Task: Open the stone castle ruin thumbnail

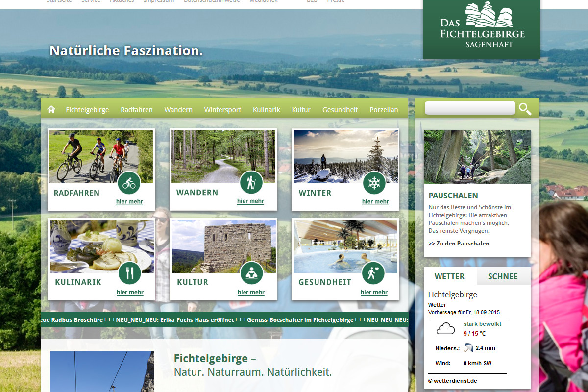Action: [224, 246]
